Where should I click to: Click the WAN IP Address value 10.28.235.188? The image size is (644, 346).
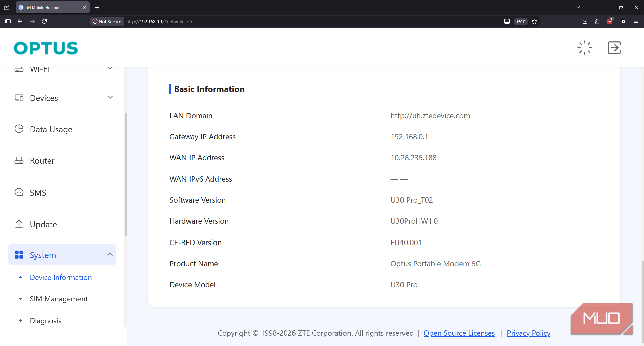tap(414, 158)
